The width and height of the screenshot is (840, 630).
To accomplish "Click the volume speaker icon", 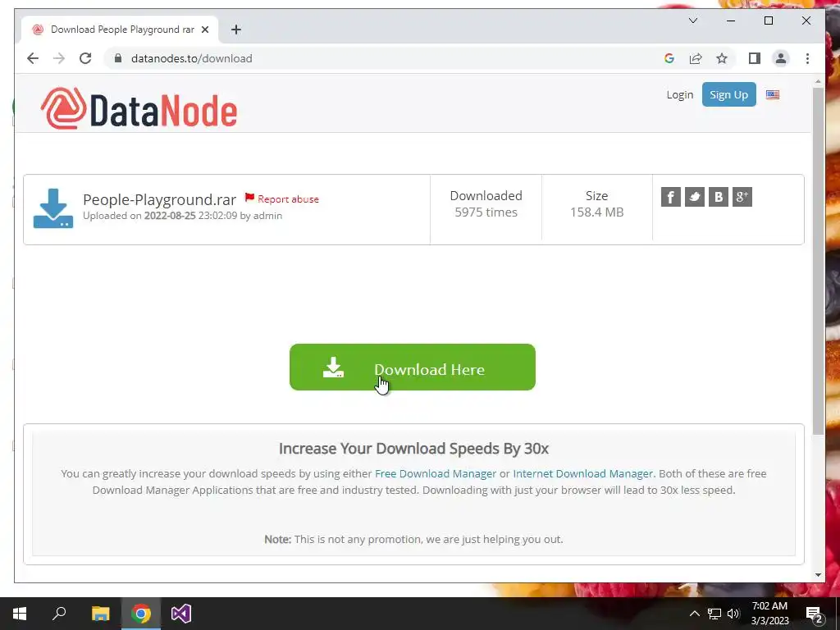I will coord(733,614).
